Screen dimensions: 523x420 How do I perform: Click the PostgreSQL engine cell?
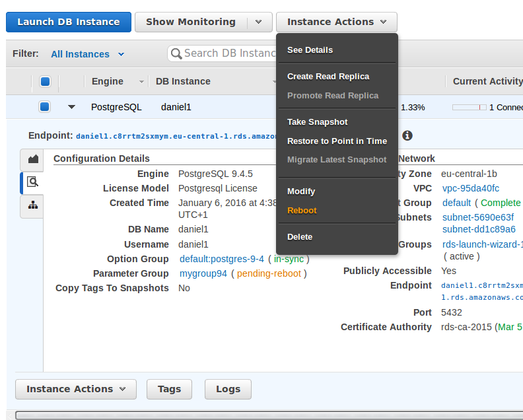click(116, 107)
